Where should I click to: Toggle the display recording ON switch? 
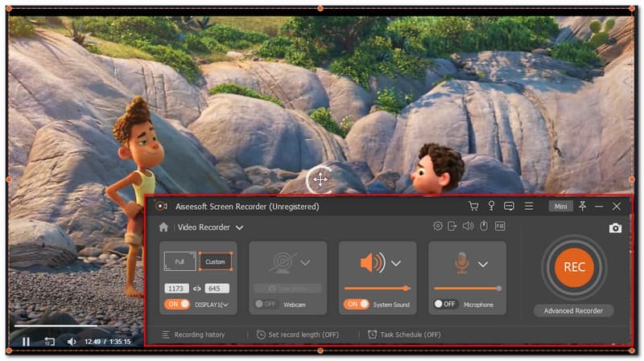(177, 304)
